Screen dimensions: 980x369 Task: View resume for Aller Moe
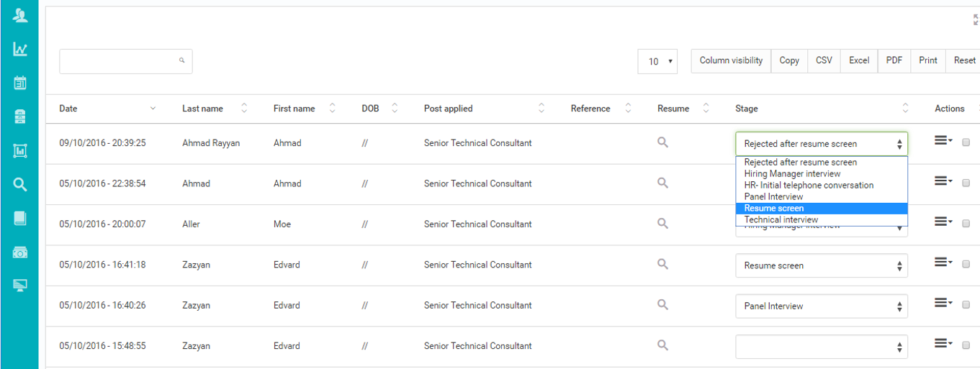tap(662, 224)
